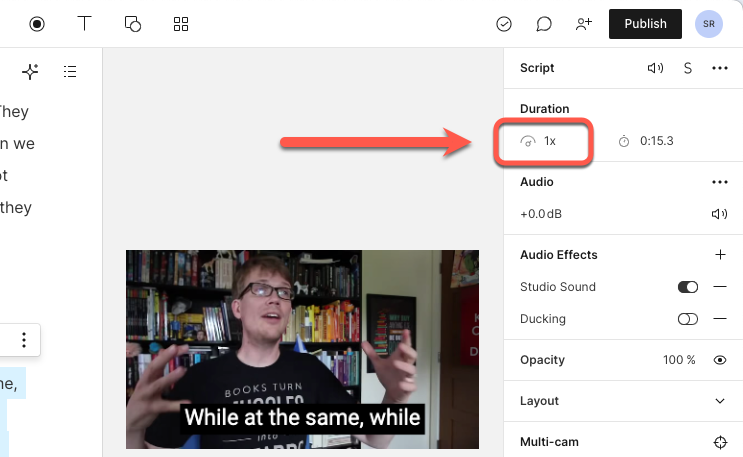The image size is (743, 457).
Task: Click the S speaker label icon
Action: pos(688,68)
